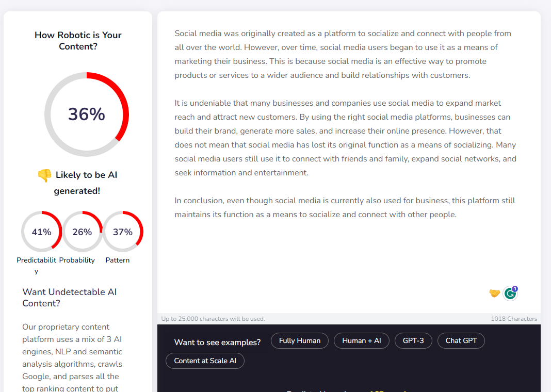This screenshot has width=551, height=392.
Task: Click the 'Want to see examples?' label
Action: click(x=217, y=342)
